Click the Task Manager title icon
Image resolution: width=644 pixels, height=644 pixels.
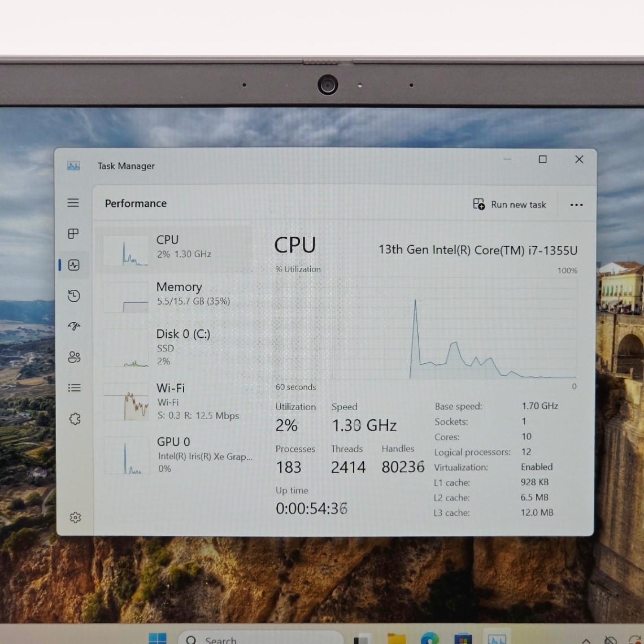point(73,166)
